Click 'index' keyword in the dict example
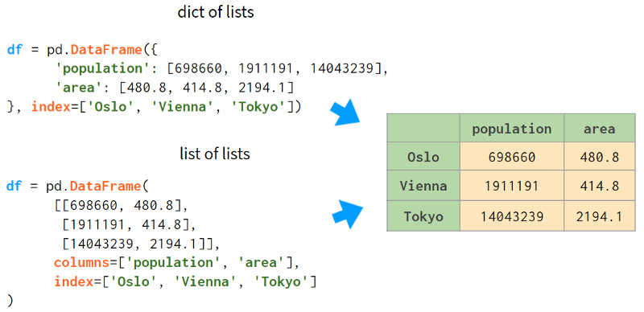644x312 pixels. (x=51, y=107)
